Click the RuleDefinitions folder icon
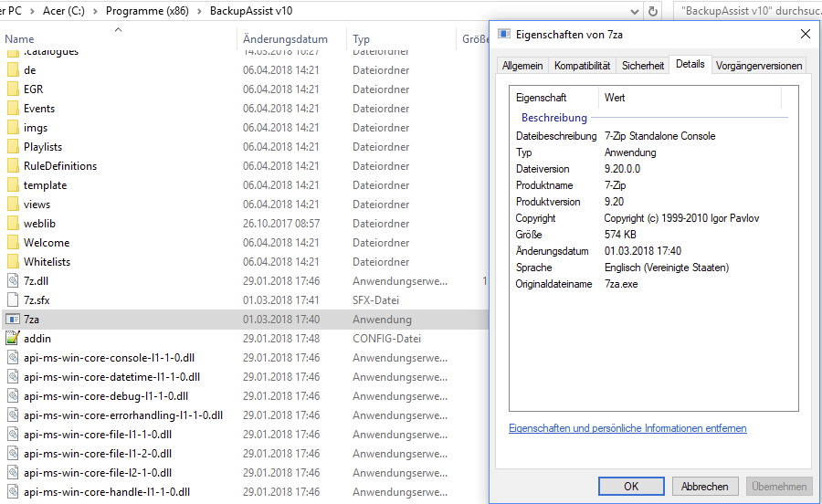 (x=13, y=166)
